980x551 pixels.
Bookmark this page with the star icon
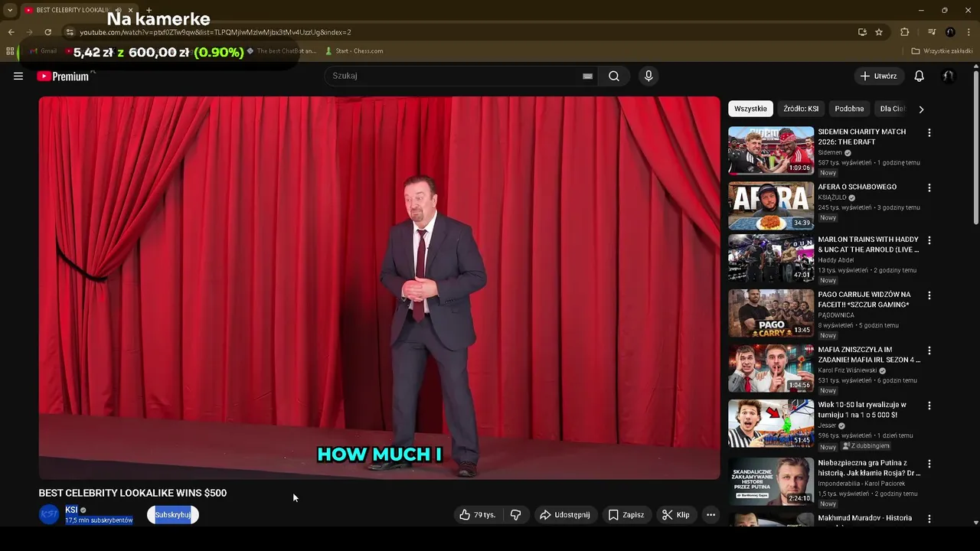tap(879, 32)
